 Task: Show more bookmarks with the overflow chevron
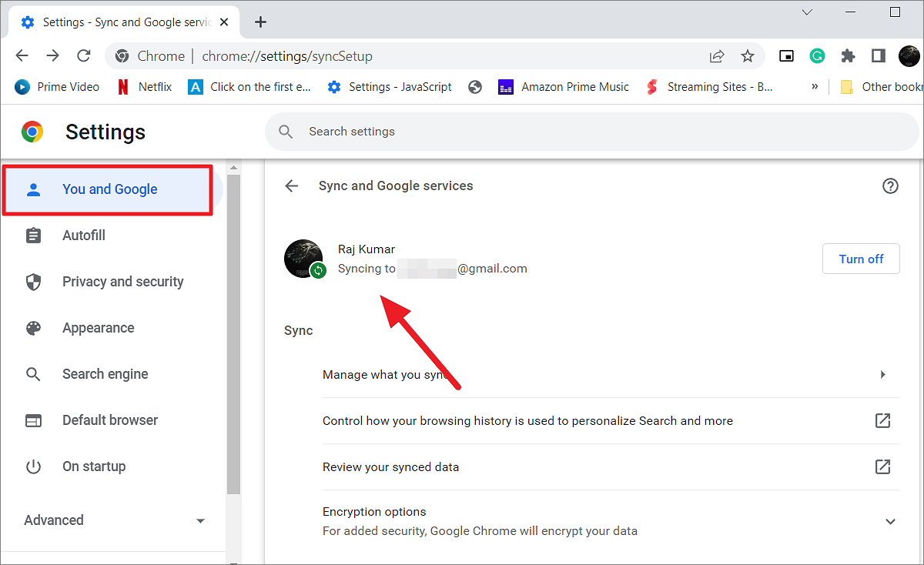pos(815,87)
